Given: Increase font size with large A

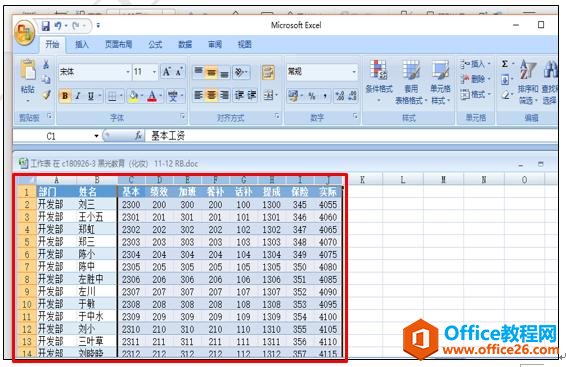Looking at the screenshot, I should click(x=167, y=72).
